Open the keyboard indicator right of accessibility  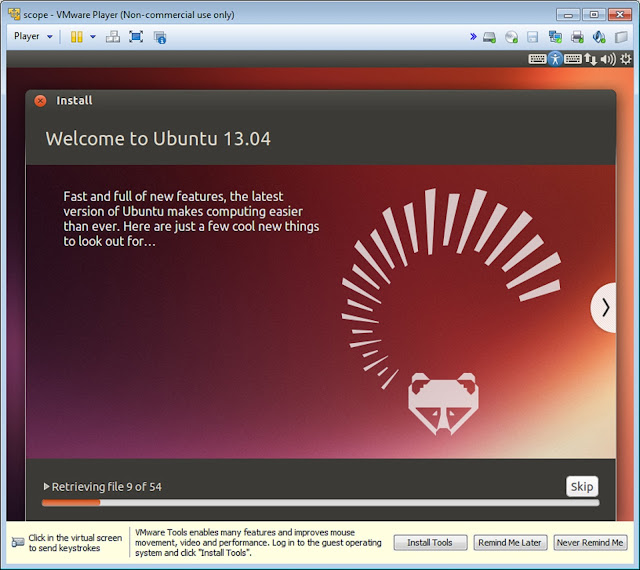pos(573,59)
